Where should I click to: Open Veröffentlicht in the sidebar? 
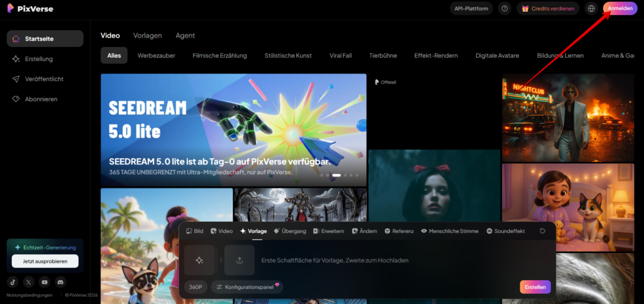click(45, 79)
